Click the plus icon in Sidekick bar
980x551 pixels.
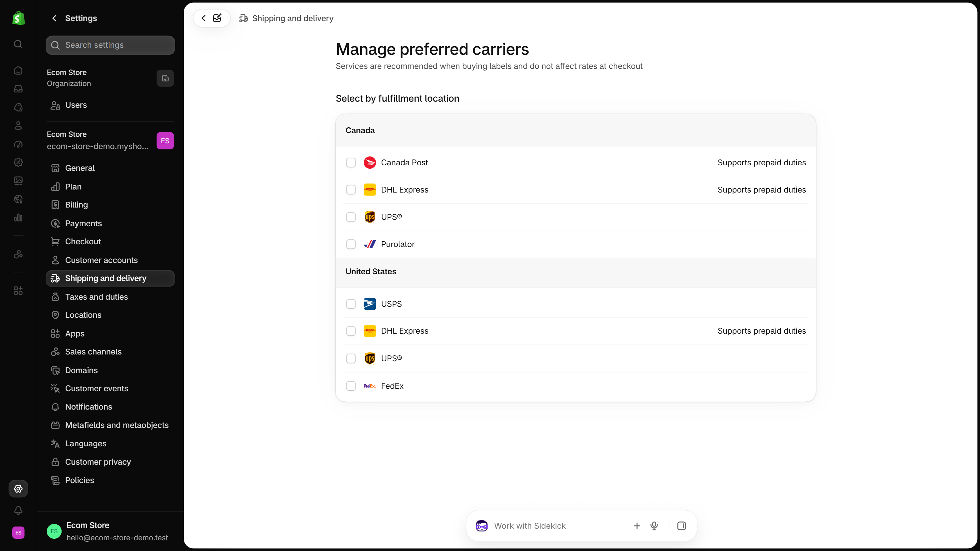click(637, 526)
